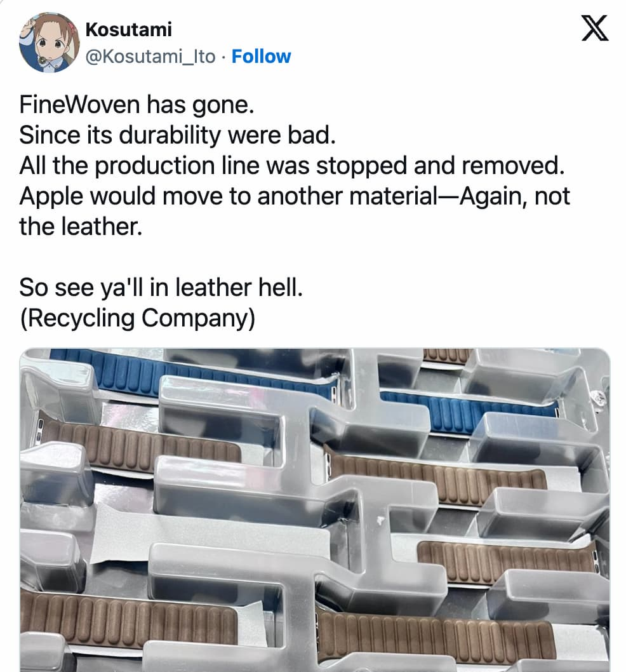Follow the Kosutami account
This screenshot has width=626, height=672.
tap(261, 57)
